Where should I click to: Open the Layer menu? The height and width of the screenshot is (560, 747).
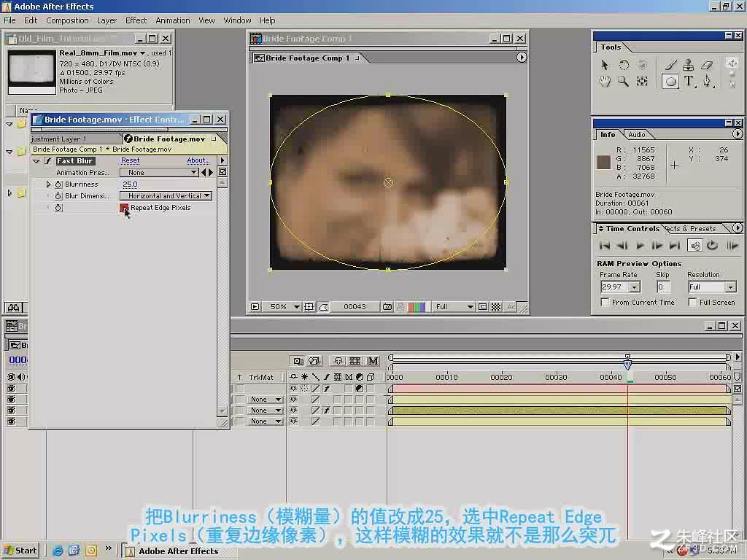(x=107, y=20)
